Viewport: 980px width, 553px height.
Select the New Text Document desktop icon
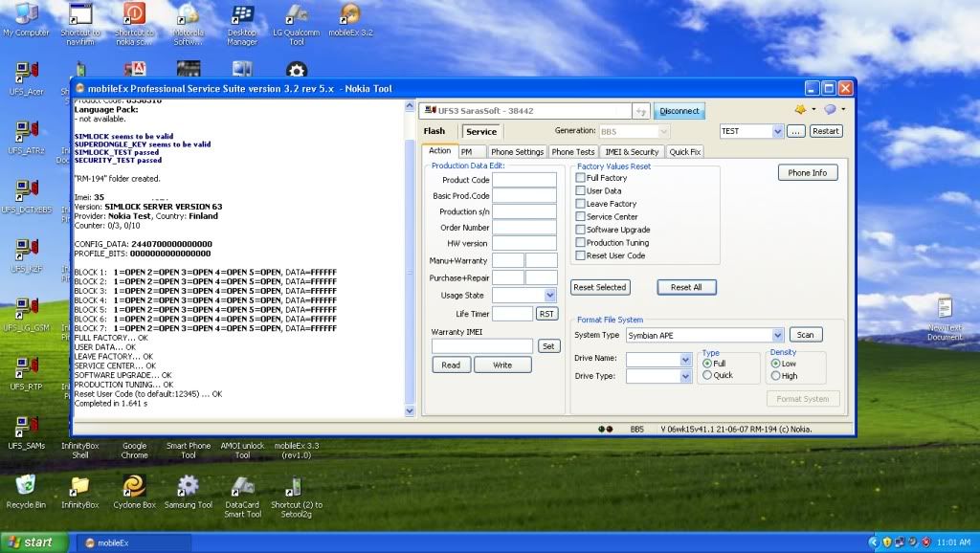[944, 319]
